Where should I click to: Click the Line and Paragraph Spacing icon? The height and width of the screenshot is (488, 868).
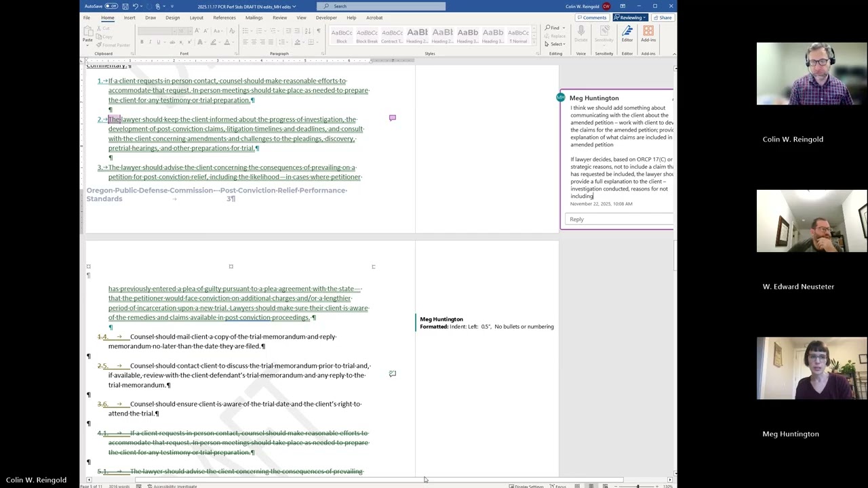coord(281,42)
